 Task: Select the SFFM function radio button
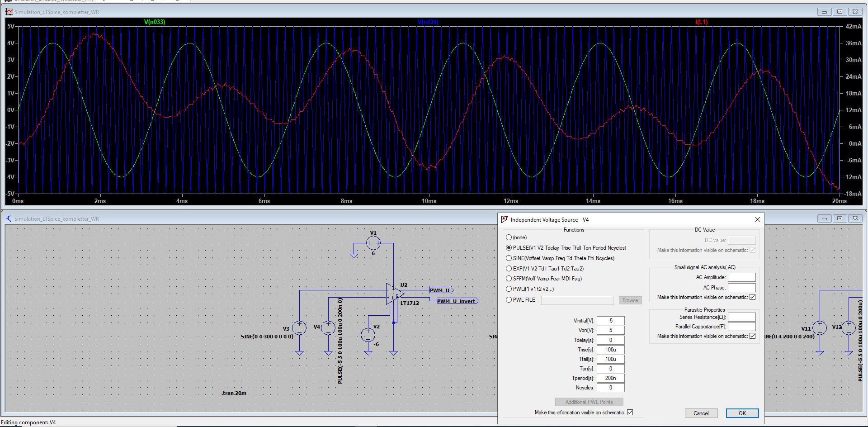pos(509,279)
